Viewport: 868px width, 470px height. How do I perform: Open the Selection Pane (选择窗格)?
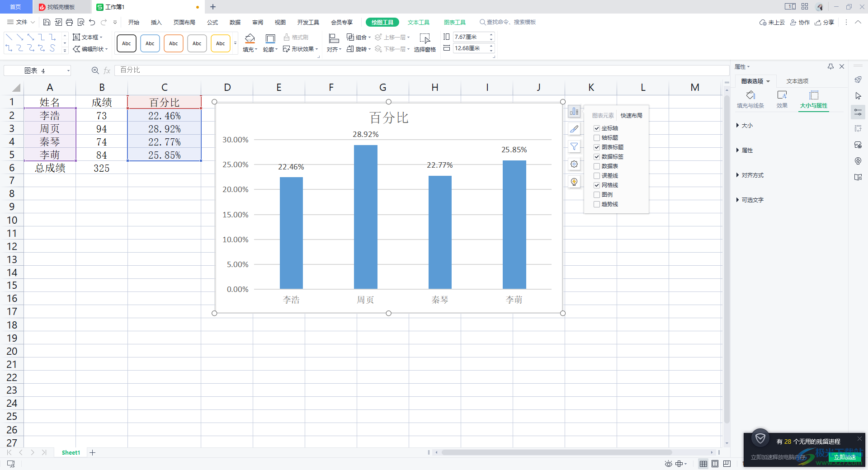coord(425,43)
